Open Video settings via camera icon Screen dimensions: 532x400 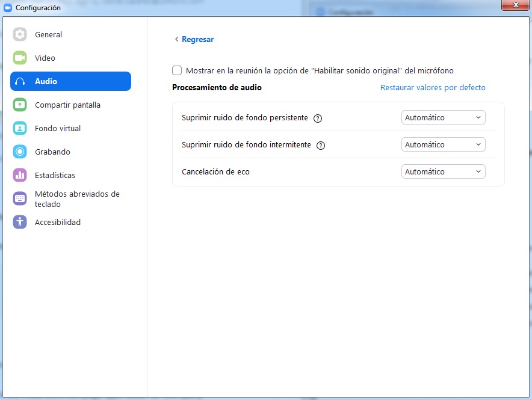[x=20, y=58]
